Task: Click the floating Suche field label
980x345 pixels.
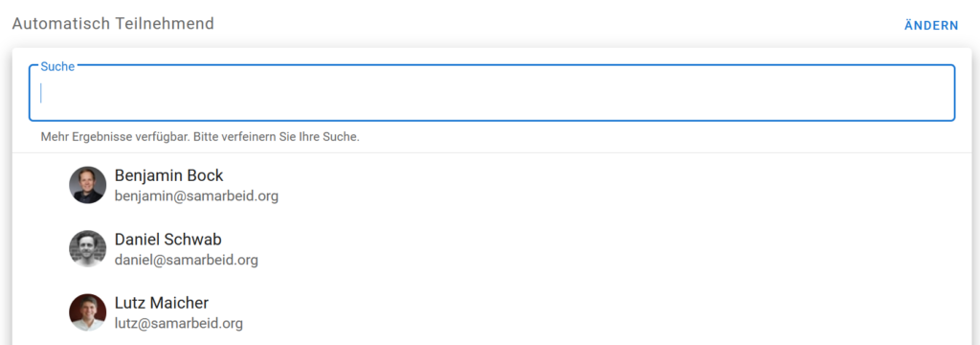Action: (x=57, y=66)
